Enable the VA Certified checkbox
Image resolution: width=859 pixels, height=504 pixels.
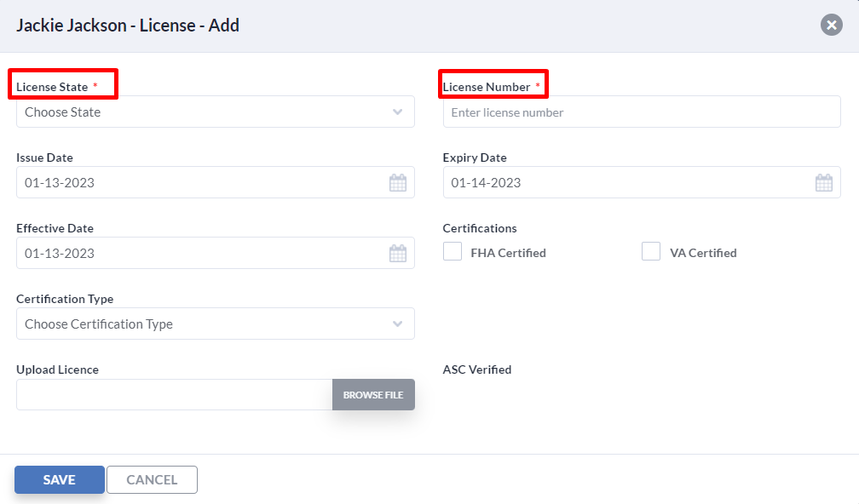tap(651, 251)
